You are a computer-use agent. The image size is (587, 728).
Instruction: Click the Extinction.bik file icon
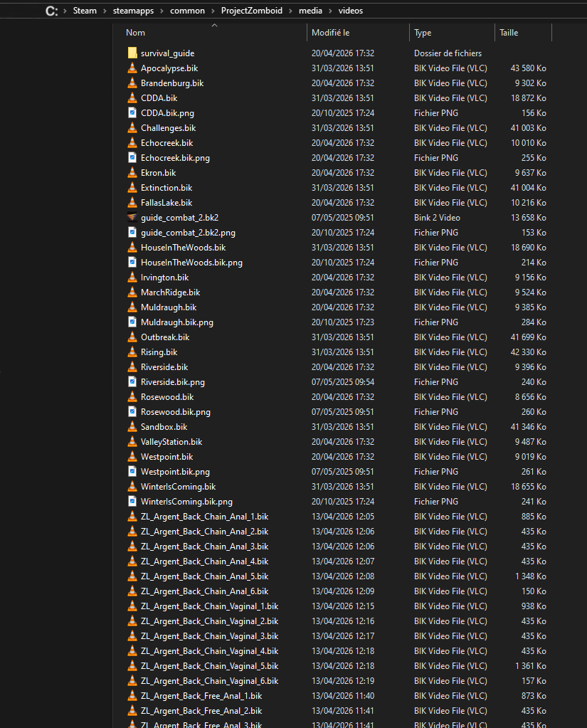click(132, 188)
